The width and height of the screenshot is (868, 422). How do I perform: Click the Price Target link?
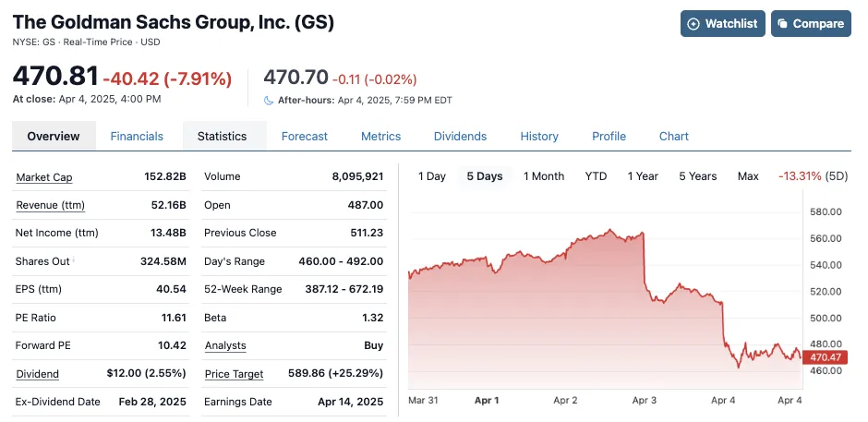(234, 374)
